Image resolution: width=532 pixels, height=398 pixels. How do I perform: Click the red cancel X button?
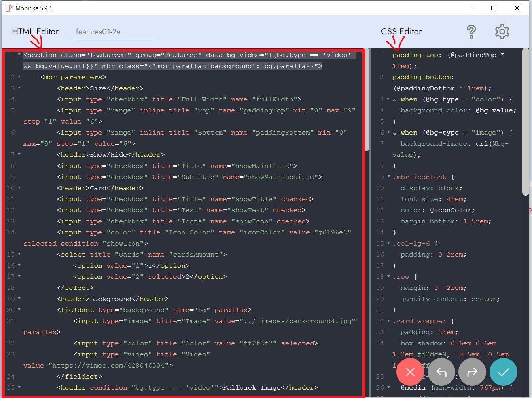(x=410, y=372)
